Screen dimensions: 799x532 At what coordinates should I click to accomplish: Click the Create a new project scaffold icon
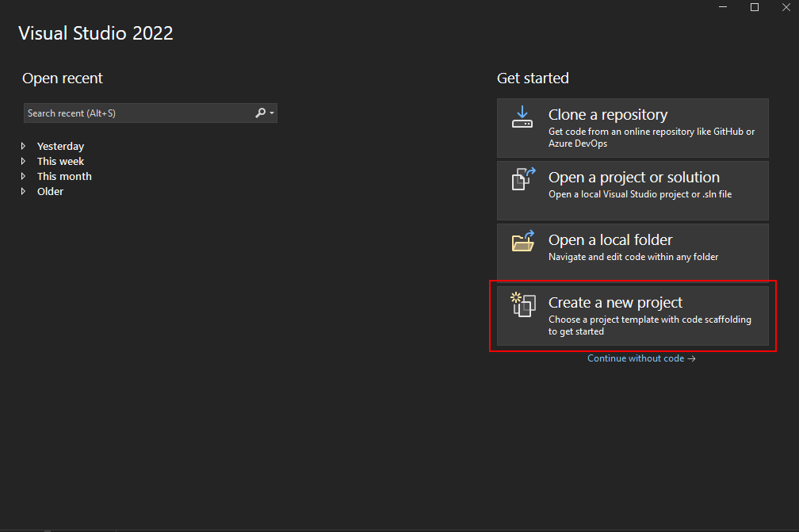coord(522,304)
